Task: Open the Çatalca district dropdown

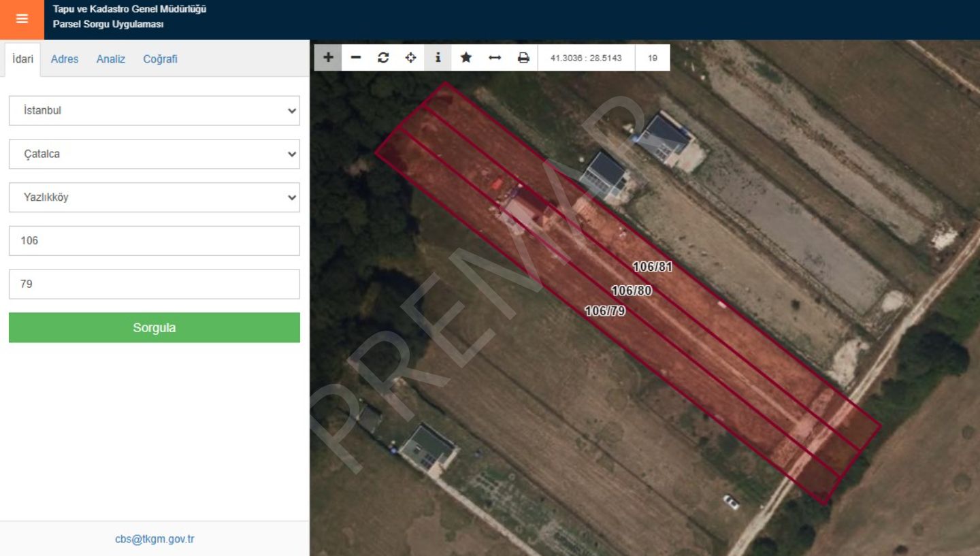Action: tap(154, 154)
